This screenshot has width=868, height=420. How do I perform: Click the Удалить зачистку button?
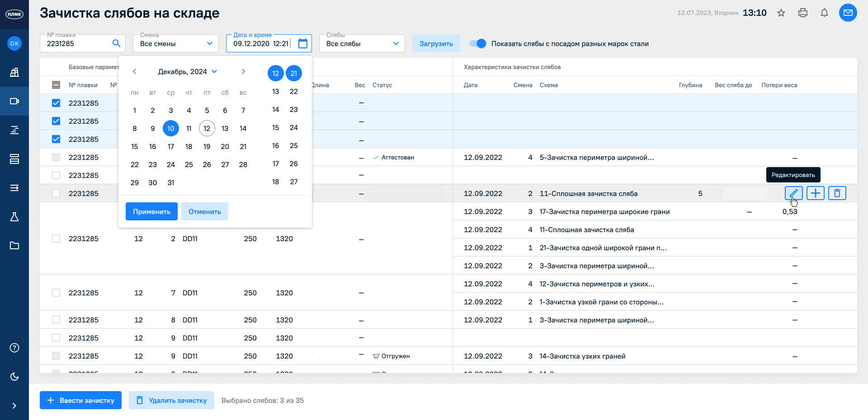[171, 400]
